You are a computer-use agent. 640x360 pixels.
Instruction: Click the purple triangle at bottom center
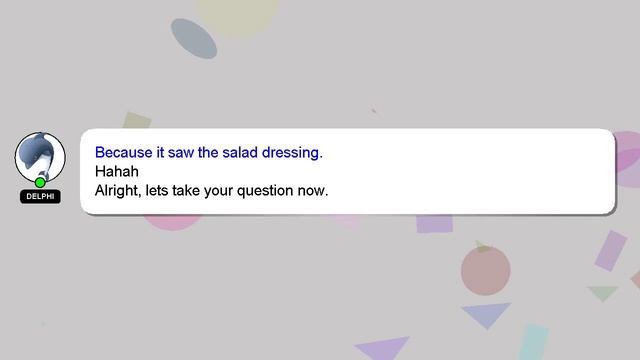(x=382, y=348)
